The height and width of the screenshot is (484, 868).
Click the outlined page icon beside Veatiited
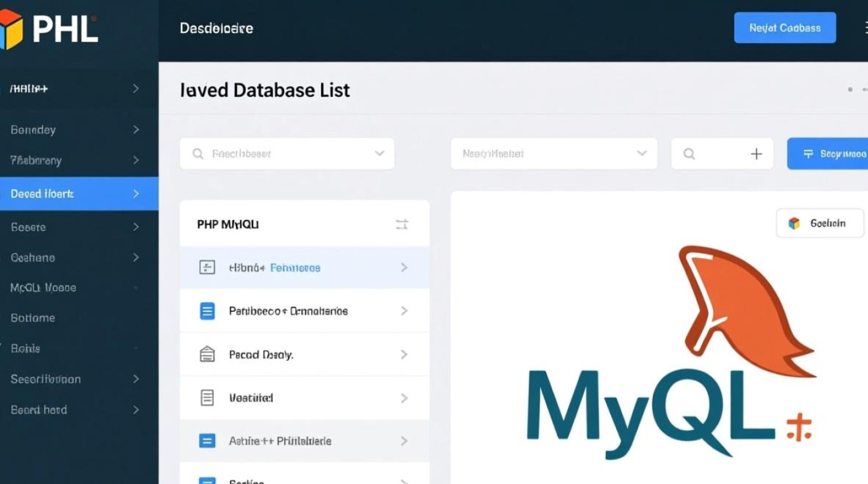(x=207, y=398)
